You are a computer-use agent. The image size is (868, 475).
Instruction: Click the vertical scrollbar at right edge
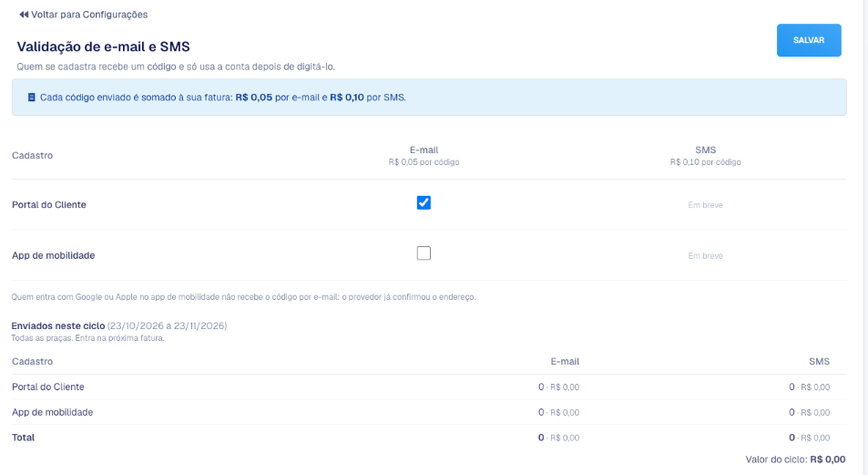[865, 237]
